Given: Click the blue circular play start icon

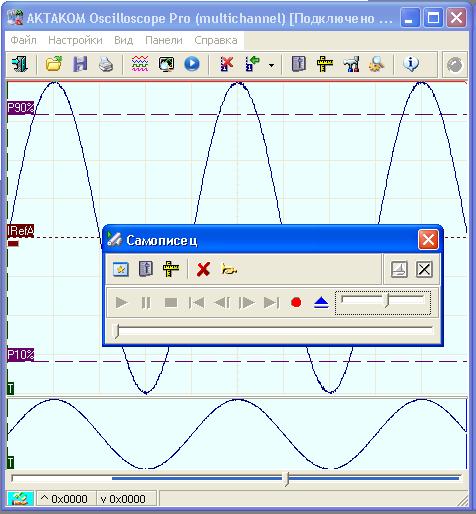Looking at the screenshot, I should (x=192, y=64).
